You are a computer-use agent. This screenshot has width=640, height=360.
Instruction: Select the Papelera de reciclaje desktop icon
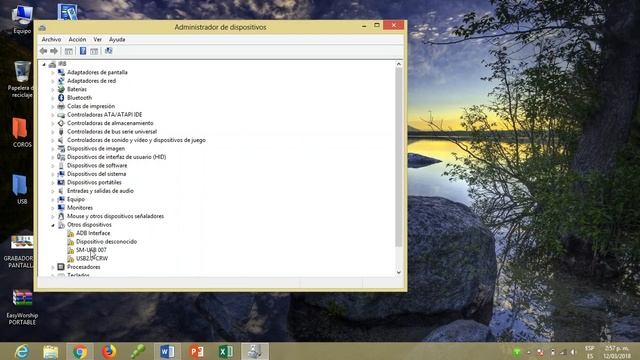(21, 80)
